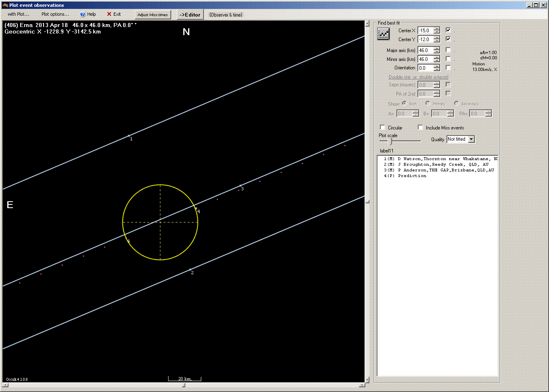Click the Plot scale slider thumb

(x=390, y=141)
